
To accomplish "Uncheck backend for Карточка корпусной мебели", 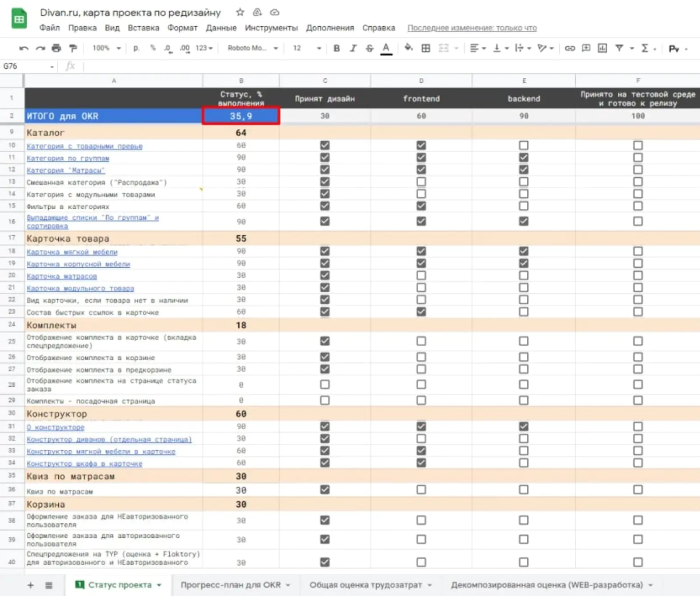I will pyautogui.click(x=524, y=263).
